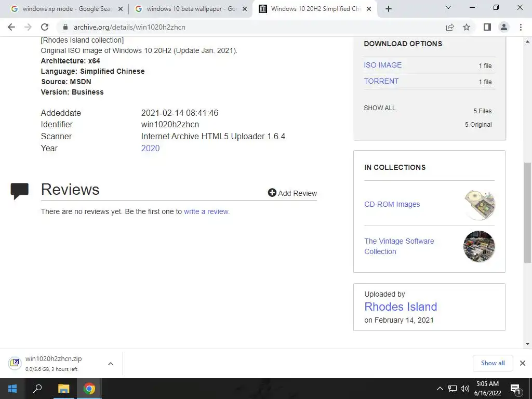Screen dimensions: 532x399
Task: Open the network tray icon
Action: pos(453,389)
